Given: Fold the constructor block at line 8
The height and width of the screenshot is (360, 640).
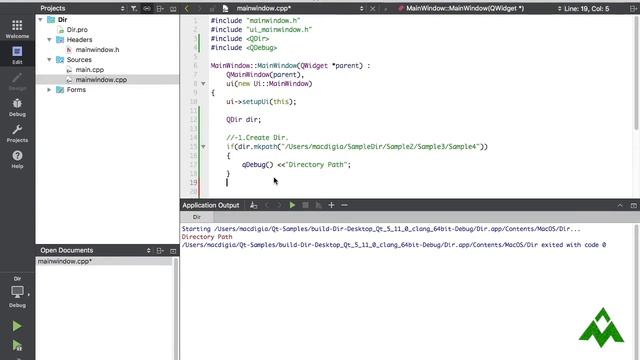Looking at the screenshot, I should 203,84.
